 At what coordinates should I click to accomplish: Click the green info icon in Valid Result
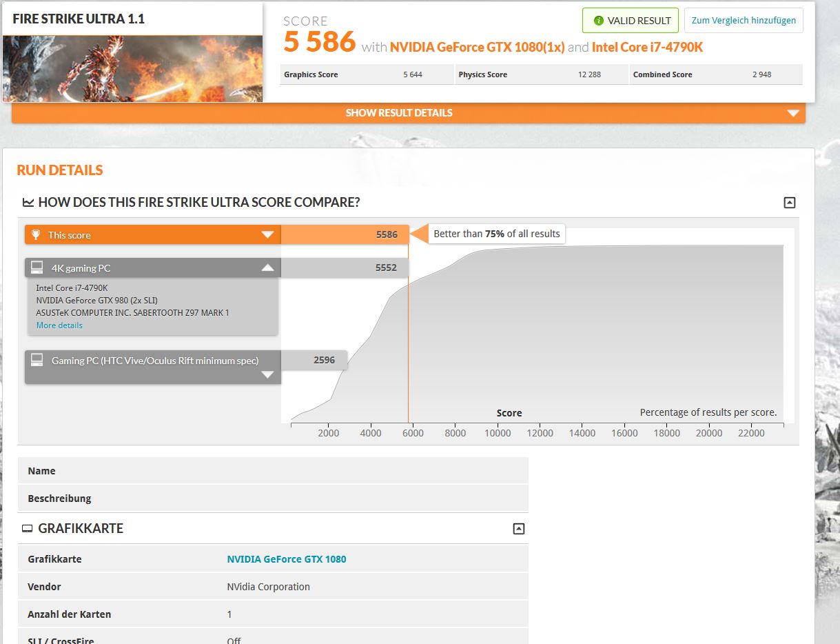pyautogui.click(x=598, y=21)
